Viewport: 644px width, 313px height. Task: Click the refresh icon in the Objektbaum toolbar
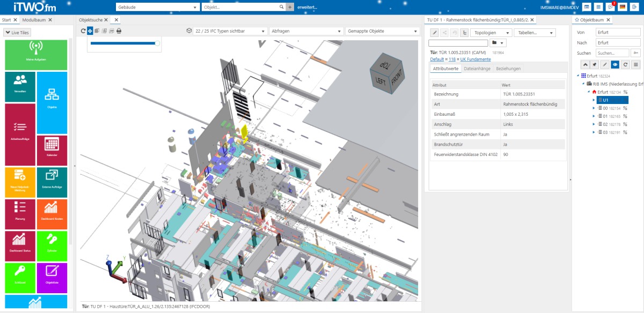626,65
